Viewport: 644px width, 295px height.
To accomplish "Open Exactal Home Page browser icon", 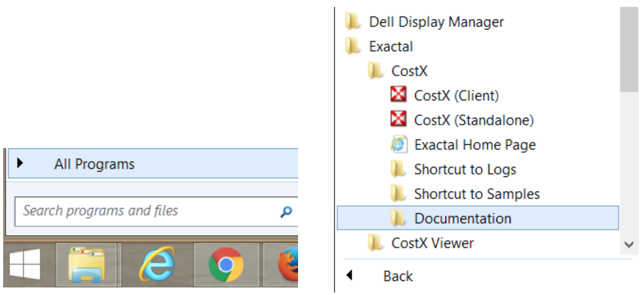I will pos(398,144).
